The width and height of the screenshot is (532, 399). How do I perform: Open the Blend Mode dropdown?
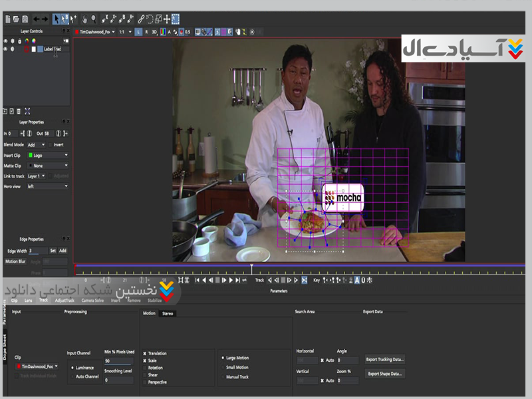click(x=37, y=144)
